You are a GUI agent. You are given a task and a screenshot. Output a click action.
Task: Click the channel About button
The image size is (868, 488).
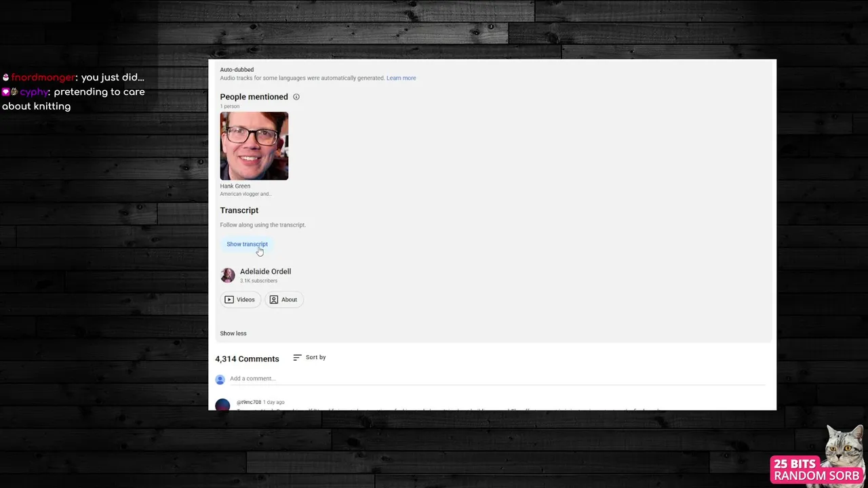click(283, 300)
